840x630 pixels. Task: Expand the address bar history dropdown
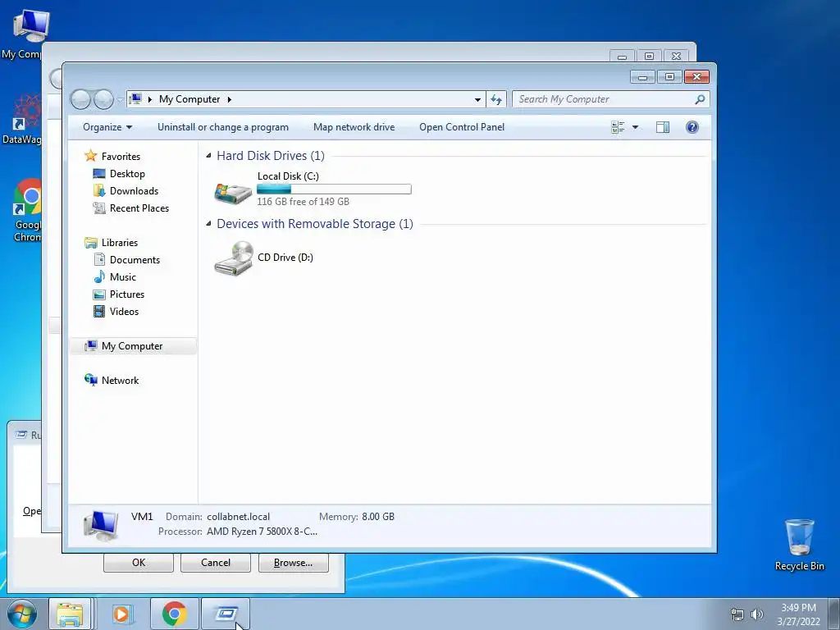tap(477, 99)
